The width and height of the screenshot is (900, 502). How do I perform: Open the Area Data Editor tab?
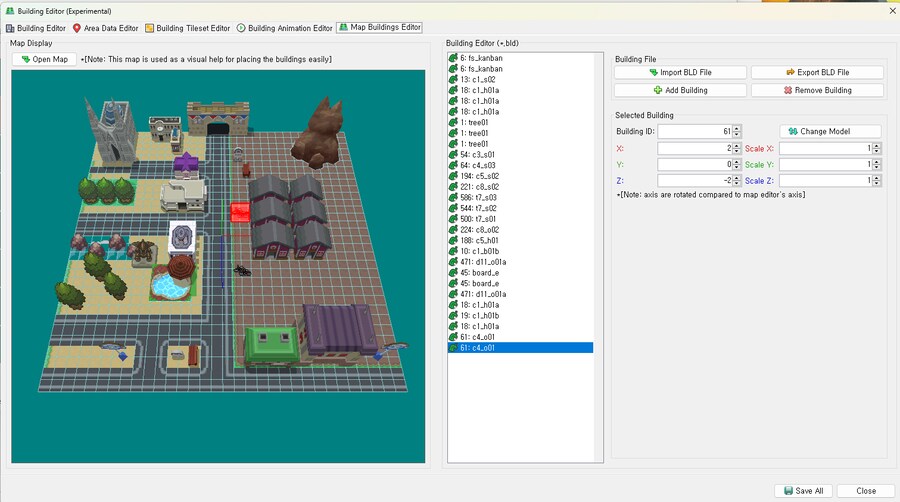coord(105,28)
